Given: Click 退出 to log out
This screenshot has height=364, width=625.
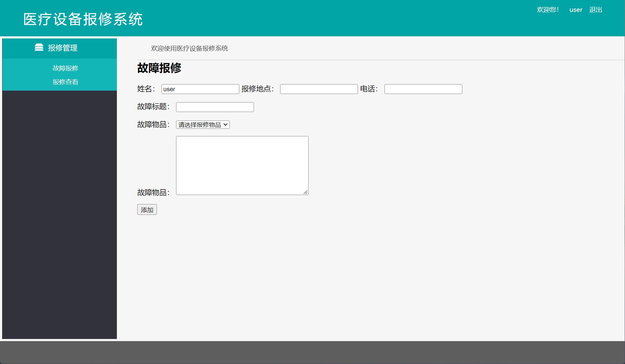Looking at the screenshot, I should tap(595, 9).
